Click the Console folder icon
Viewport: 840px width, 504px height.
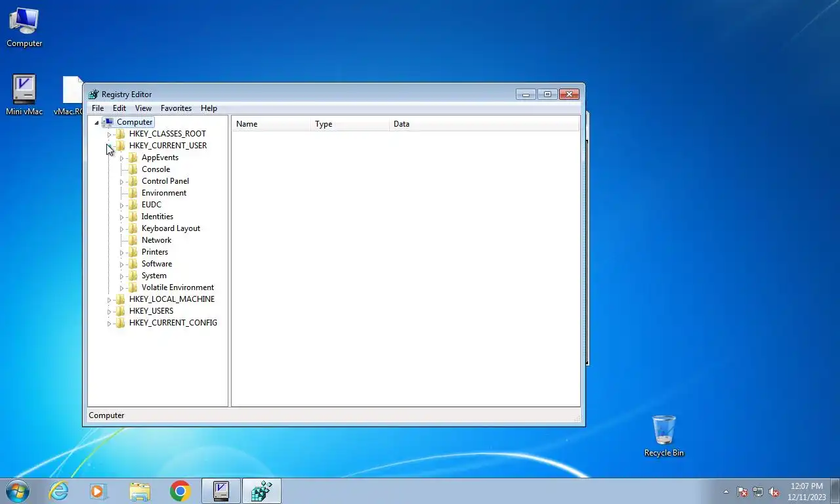133,169
